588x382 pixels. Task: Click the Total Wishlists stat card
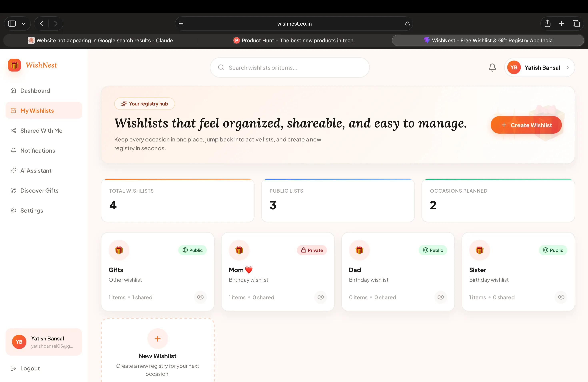coord(178,201)
